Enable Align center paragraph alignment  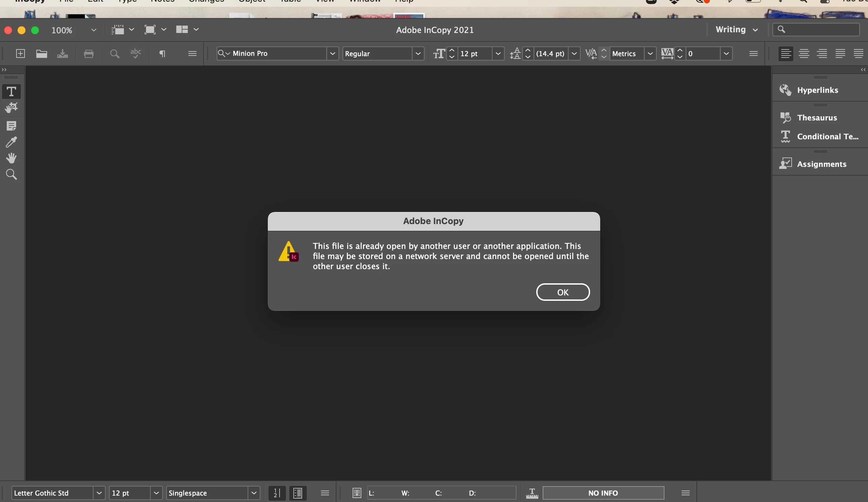tap(804, 53)
